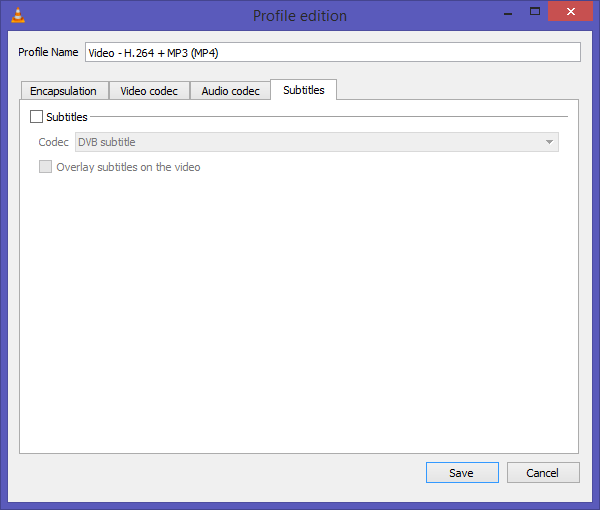This screenshot has width=600, height=510.
Task: Click the VLC cone icon in title bar
Action: (18, 15)
